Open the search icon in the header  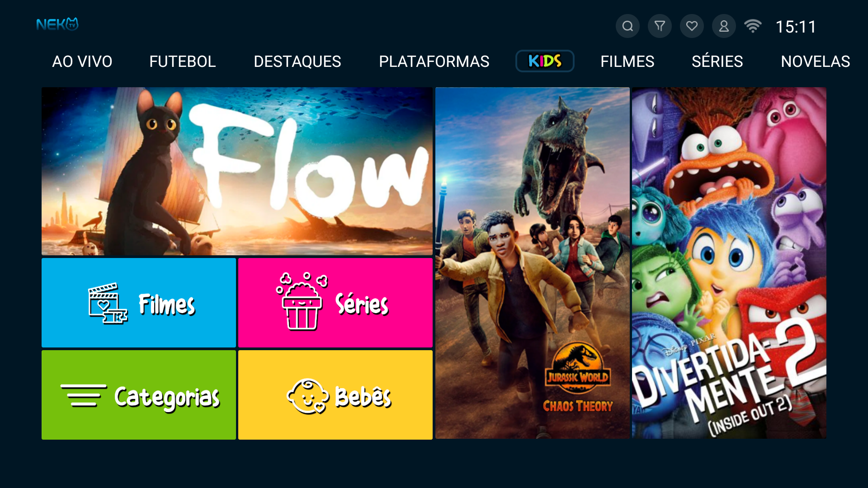click(627, 26)
